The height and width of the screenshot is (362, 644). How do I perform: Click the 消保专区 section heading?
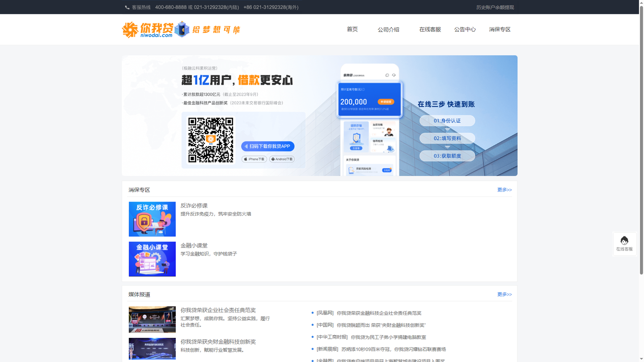click(x=140, y=190)
